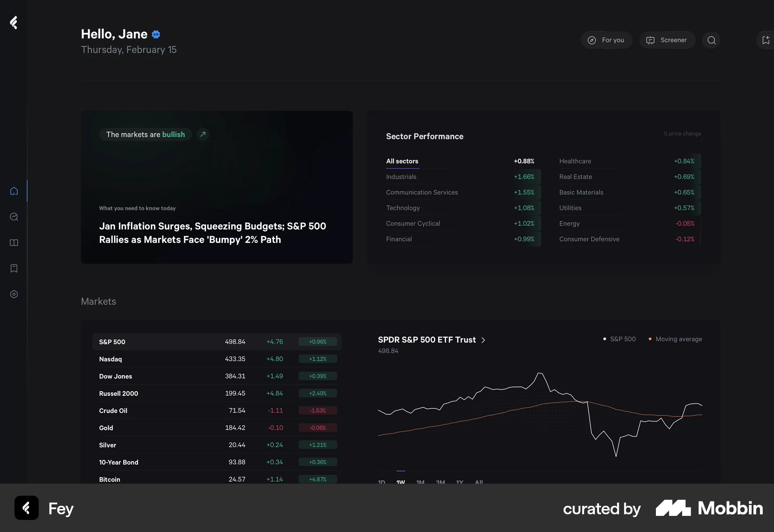Screen dimensions: 774x532
Task: Open search using the magnifier icon
Action: click(711, 40)
